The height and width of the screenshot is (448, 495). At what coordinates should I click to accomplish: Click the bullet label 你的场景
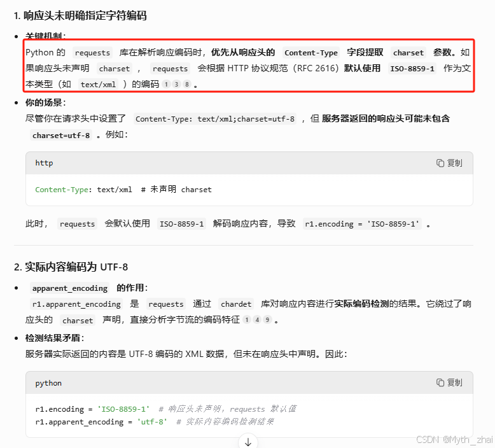pos(45,102)
